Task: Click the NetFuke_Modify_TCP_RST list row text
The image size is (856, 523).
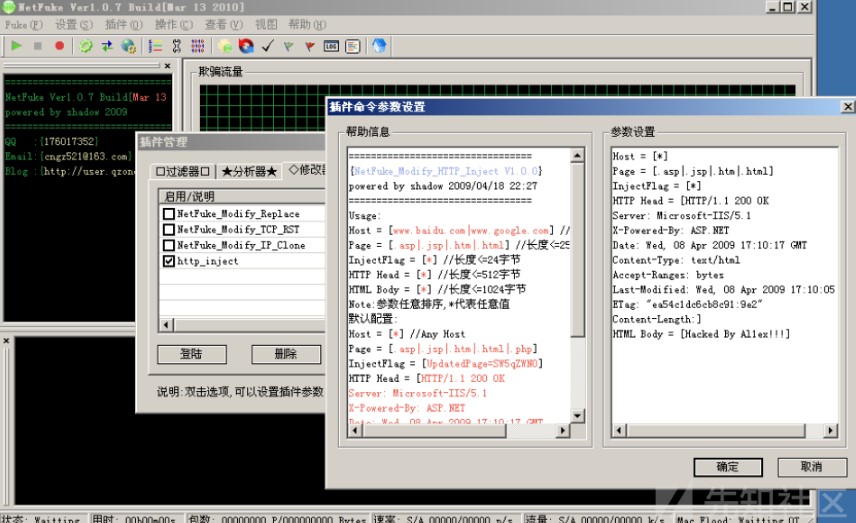Action: 238,229
